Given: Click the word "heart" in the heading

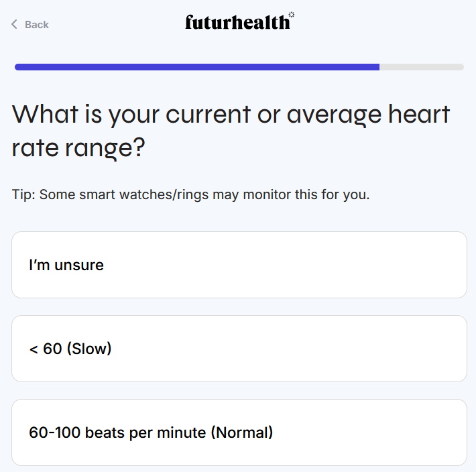Looking at the screenshot, I should pyautogui.click(x=419, y=115).
